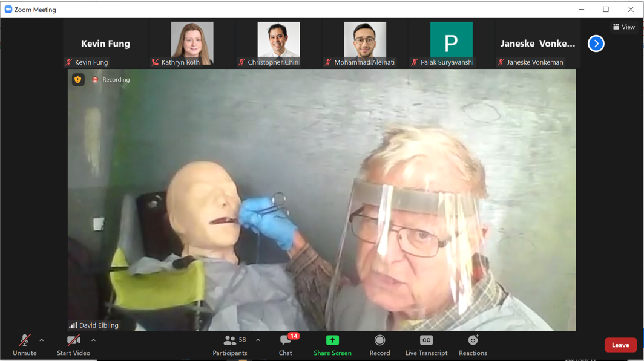Open the Reactions menu
The image size is (644, 361).
(x=473, y=345)
